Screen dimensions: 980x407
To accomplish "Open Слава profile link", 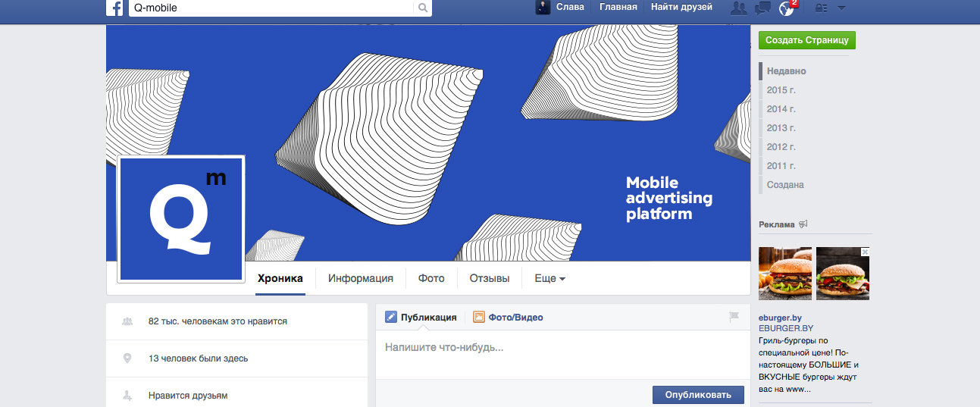I will coord(570,8).
